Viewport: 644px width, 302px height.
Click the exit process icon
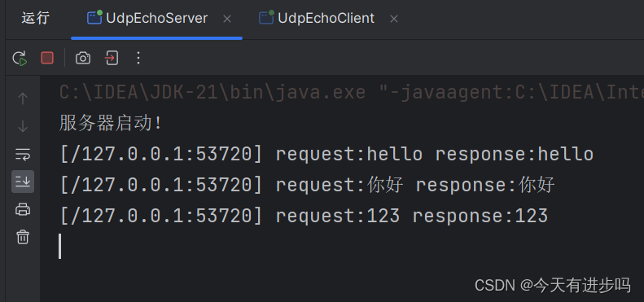tap(112, 58)
